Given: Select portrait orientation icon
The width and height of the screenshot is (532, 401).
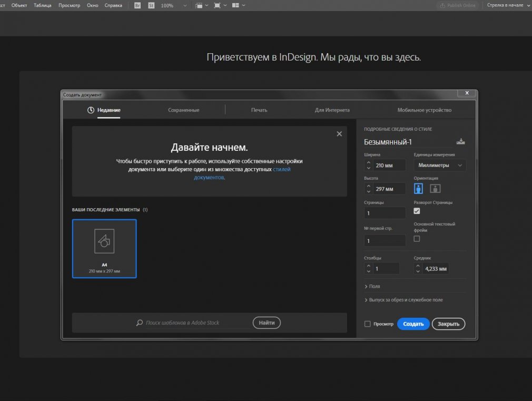Looking at the screenshot, I should coord(418,189).
